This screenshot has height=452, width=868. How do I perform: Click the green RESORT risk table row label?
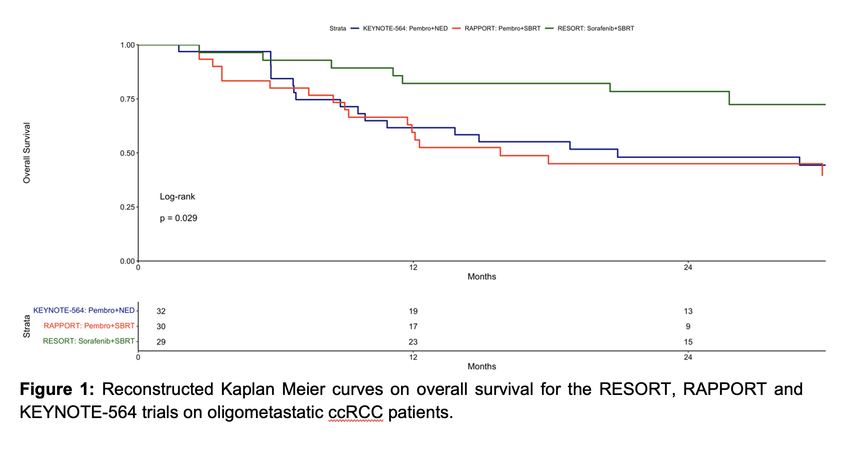click(x=89, y=341)
